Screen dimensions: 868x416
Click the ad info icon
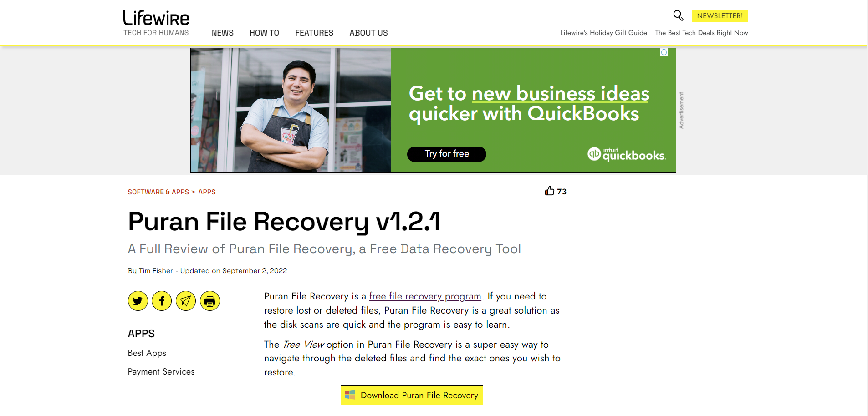pos(664,52)
